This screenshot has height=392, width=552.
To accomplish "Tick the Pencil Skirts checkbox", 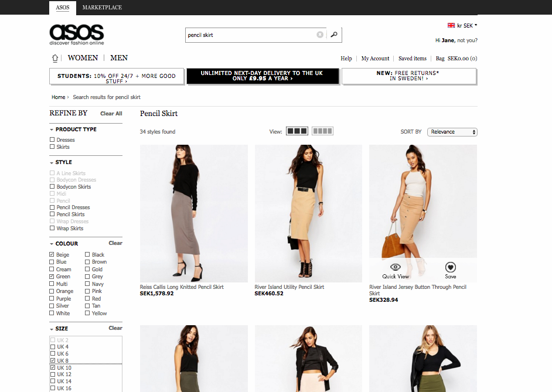I will coord(52,214).
